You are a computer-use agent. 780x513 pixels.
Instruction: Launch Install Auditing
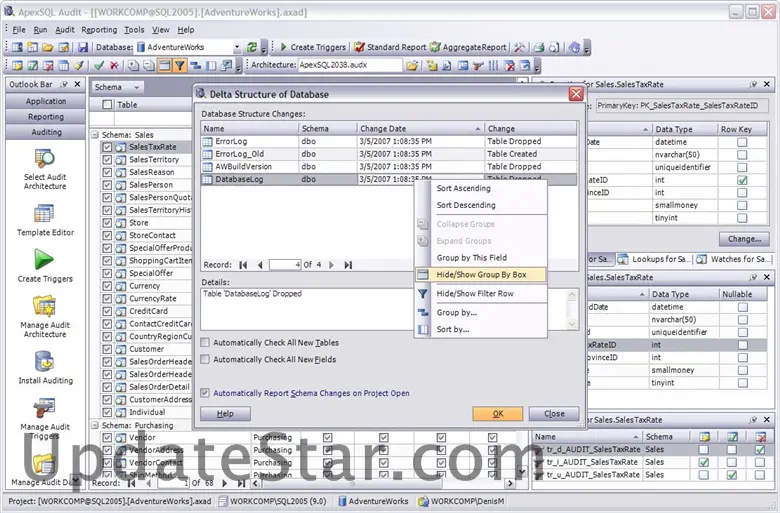45,368
